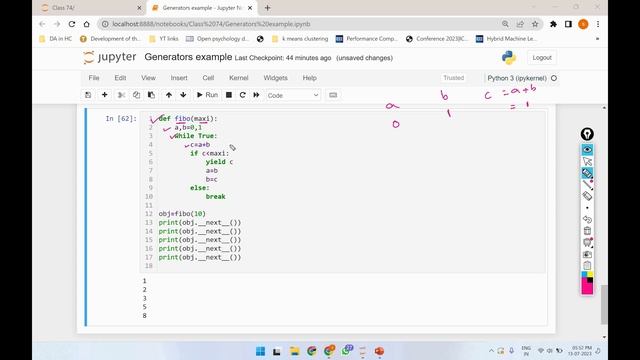Select the pen drawing tool in annotation toolbar

pyautogui.click(x=587, y=173)
